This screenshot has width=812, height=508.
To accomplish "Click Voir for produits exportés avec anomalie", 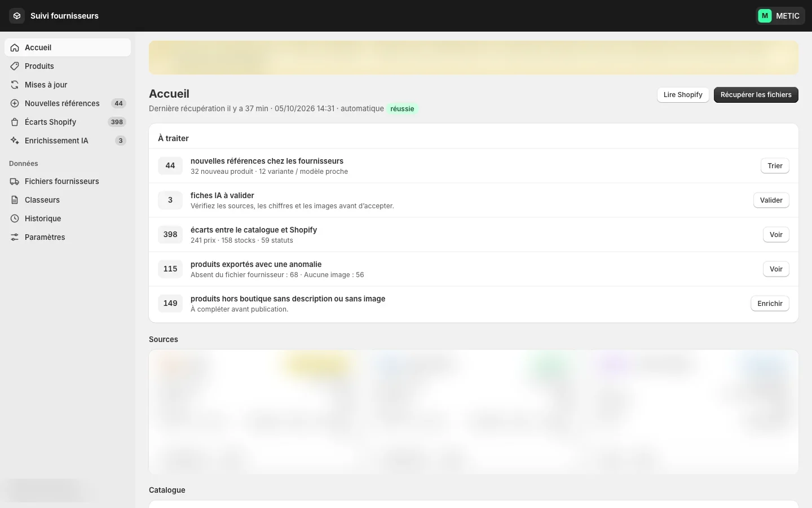I will click(x=776, y=269).
